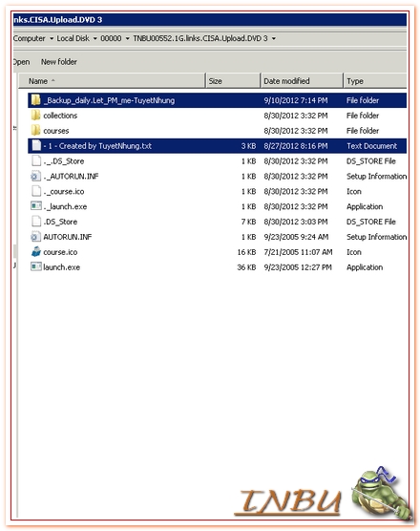Select the course.ico blue icon
The image size is (420, 531).
point(36,252)
